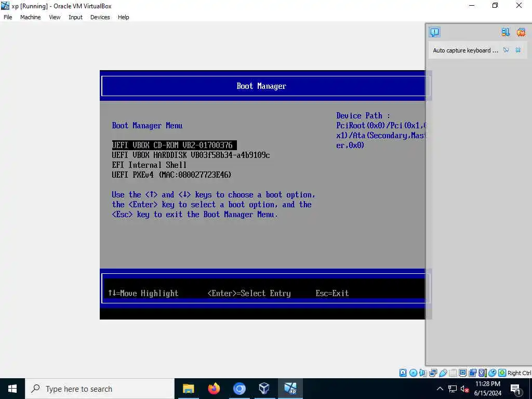The width and height of the screenshot is (532, 399).
Task: Click the taskbar search box
Action: [x=100, y=389]
